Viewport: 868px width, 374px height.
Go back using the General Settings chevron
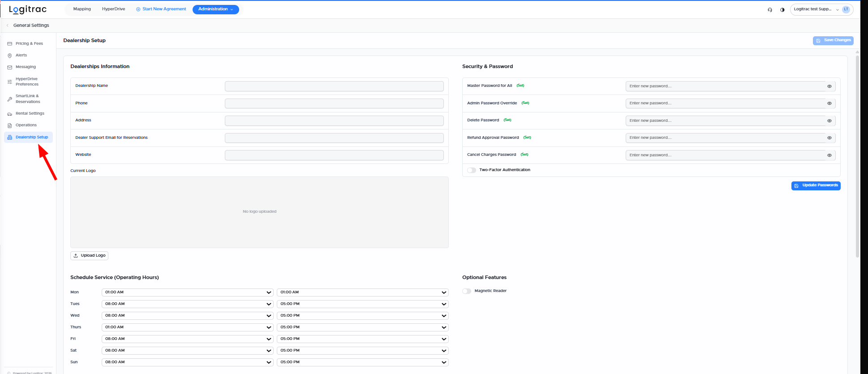(8, 26)
